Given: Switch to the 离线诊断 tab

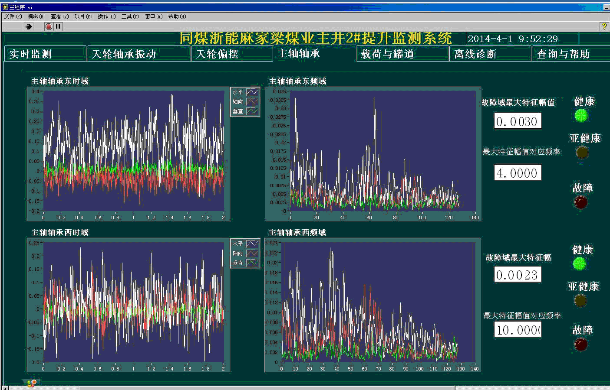Looking at the screenshot, I should (x=490, y=54).
